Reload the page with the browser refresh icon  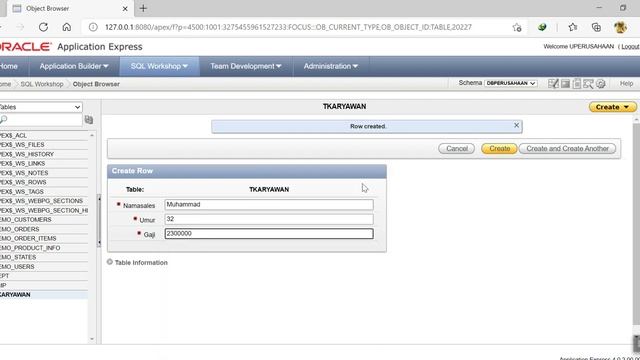[x=43, y=27]
